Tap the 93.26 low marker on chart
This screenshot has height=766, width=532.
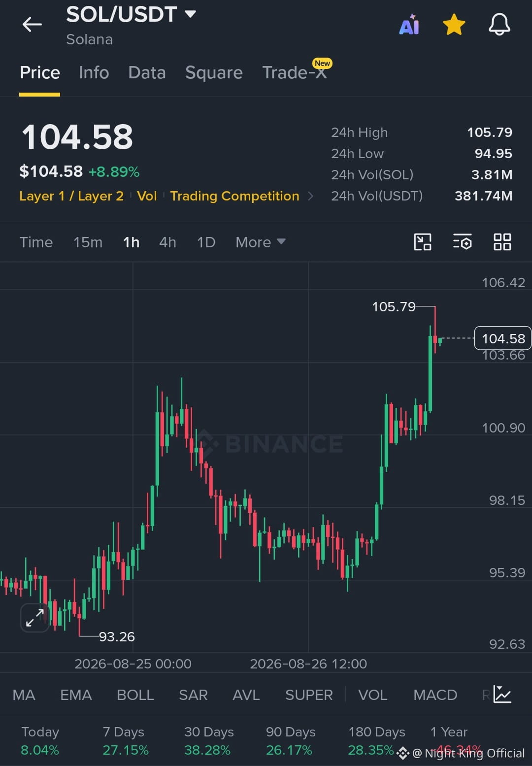pyautogui.click(x=117, y=636)
